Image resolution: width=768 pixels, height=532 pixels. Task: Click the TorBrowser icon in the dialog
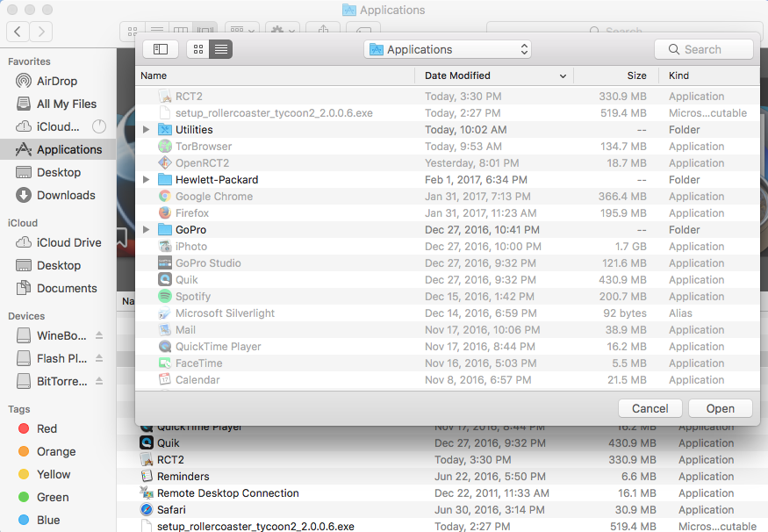click(x=165, y=146)
